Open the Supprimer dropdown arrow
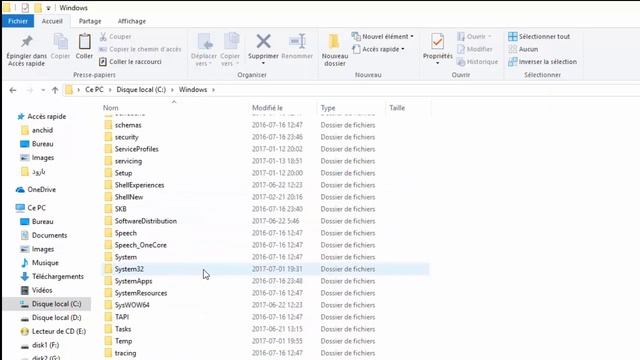640x360 pixels. tap(263, 63)
